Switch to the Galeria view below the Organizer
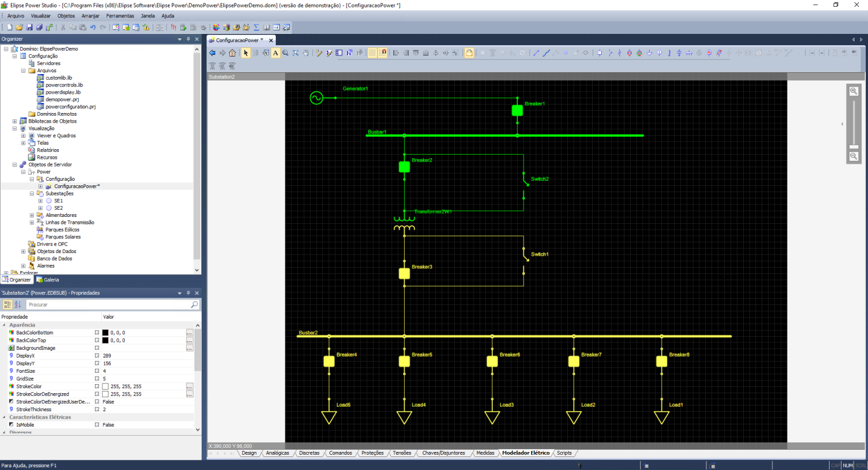Screen dimensions: 868x470 coord(47,280)
